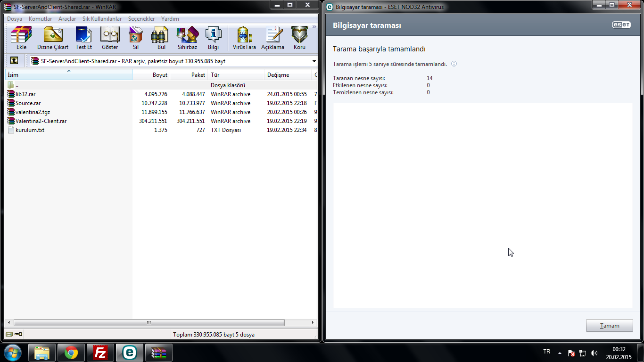
Task: Expand the archive path dropdown
Action: pos(314,61)
